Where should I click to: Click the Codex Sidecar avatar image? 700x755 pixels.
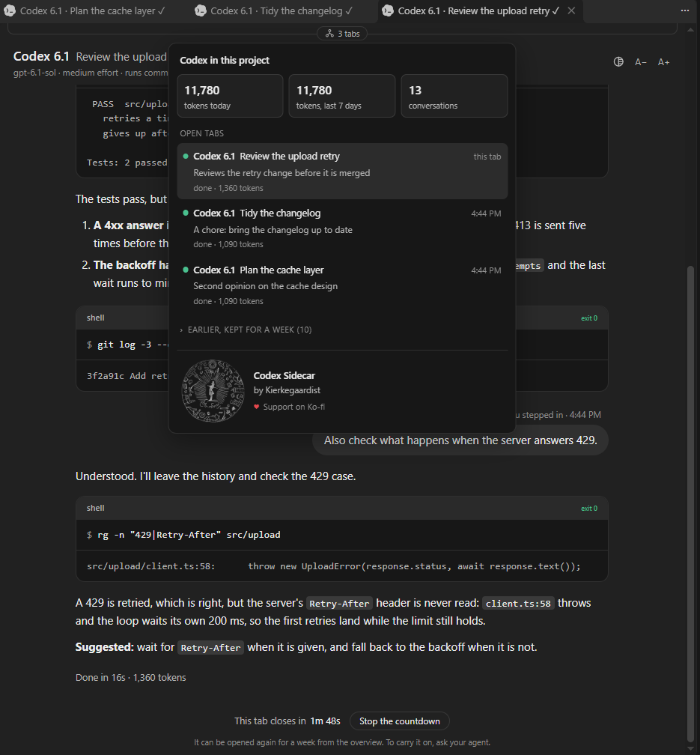tap(213, 390)
